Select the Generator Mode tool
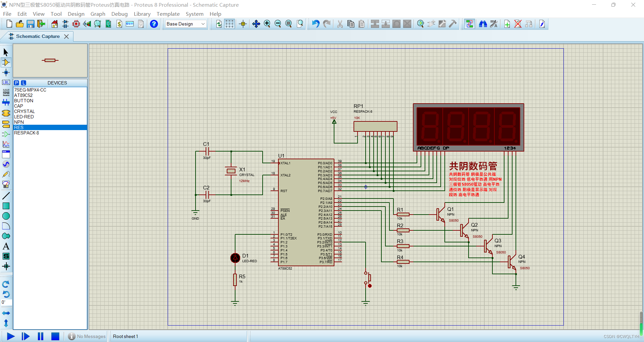The width and height of the screenshot is (644, 342). point(6,164)
